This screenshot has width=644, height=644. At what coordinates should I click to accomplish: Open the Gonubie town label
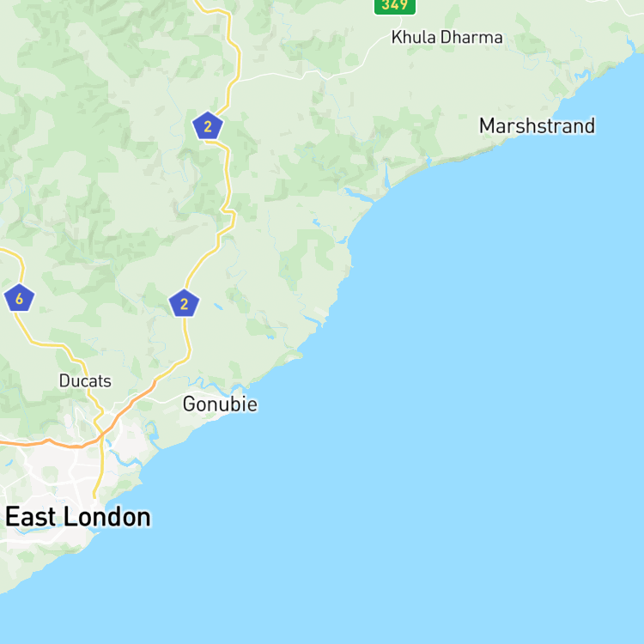[x=220, y=404]
